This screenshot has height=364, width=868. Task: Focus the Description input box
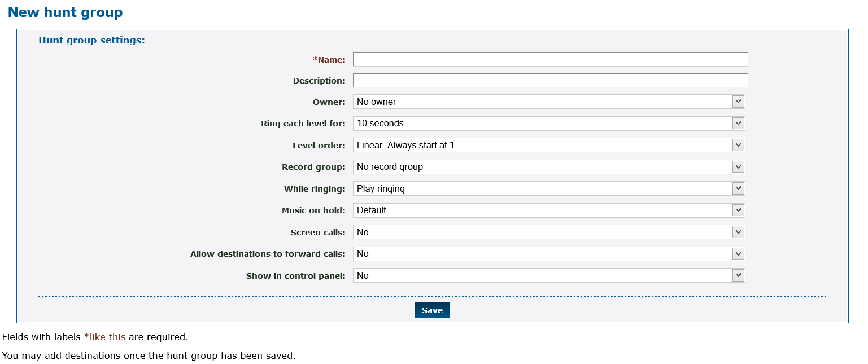pos(550,81)
